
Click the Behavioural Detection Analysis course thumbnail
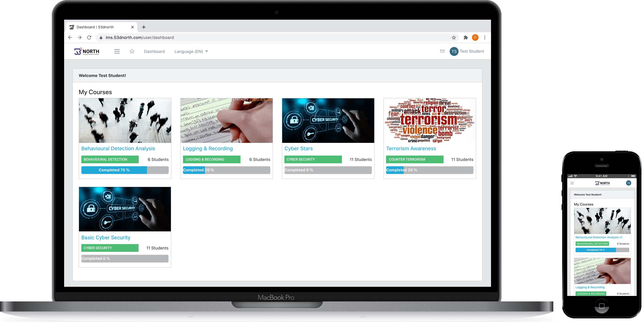point(125,120)
